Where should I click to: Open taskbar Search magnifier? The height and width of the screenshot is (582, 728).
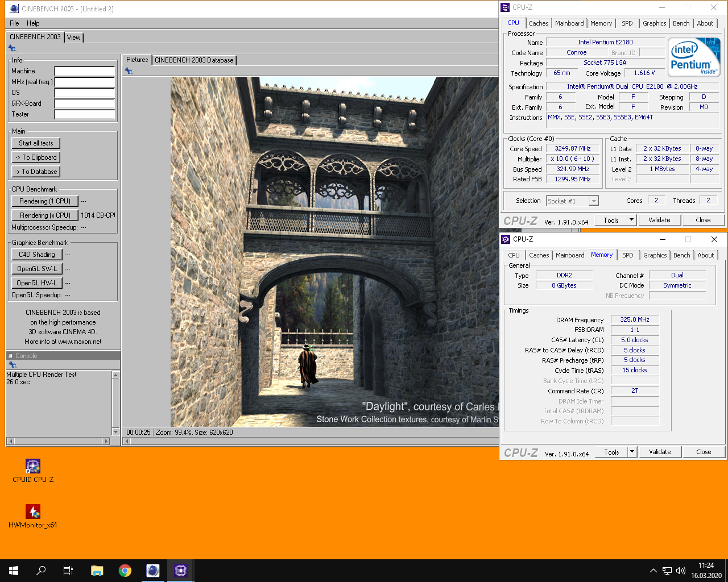(x=41, y=571)
